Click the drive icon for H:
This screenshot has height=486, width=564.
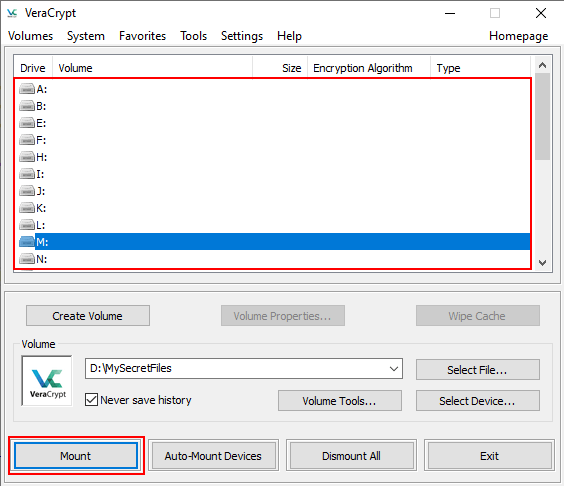pyautogui.click(x=27, y=157)
